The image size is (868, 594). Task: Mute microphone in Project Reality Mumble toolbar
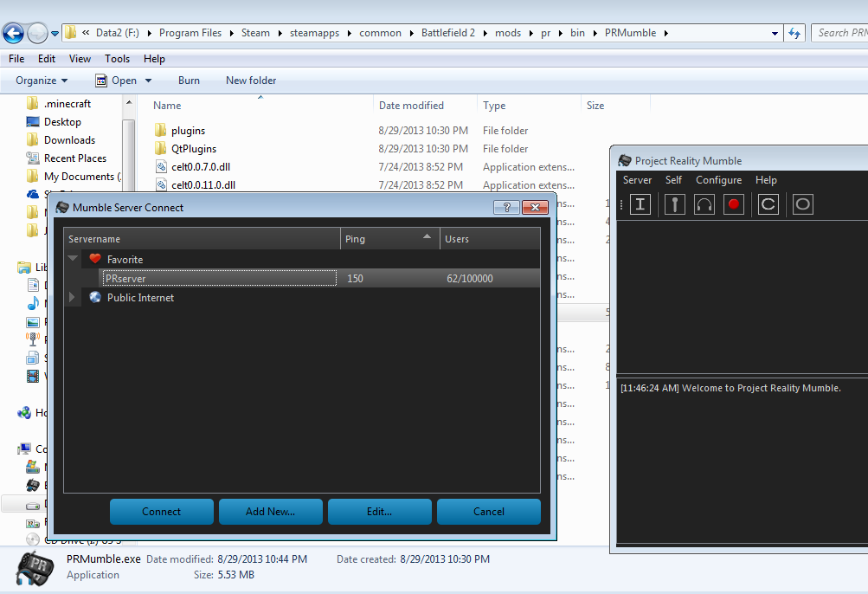point(674,204)
